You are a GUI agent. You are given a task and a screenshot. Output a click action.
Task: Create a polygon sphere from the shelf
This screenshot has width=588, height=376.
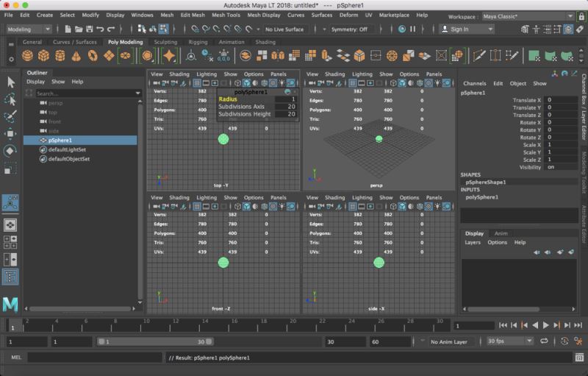pos(27,56)
